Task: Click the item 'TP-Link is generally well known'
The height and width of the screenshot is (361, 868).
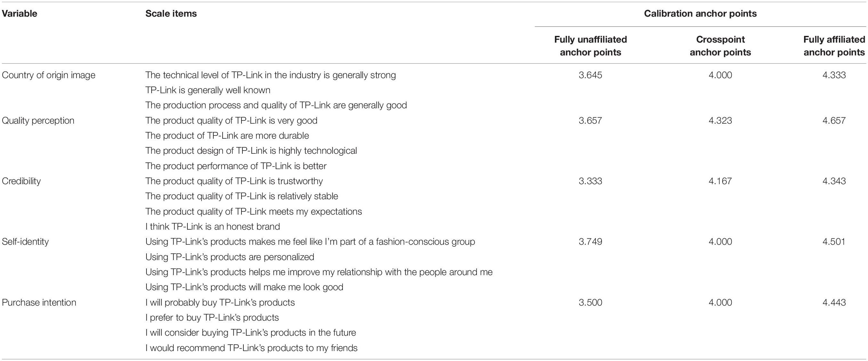Action: [208, 90]
